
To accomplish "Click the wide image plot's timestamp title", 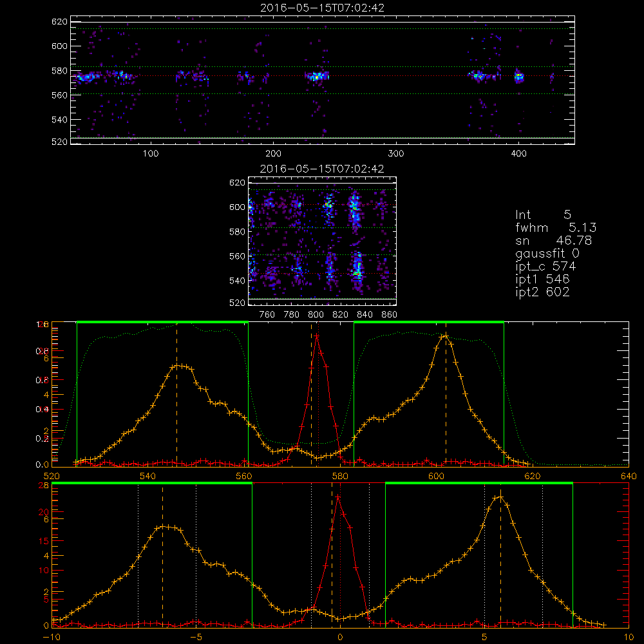I will 322,8.
